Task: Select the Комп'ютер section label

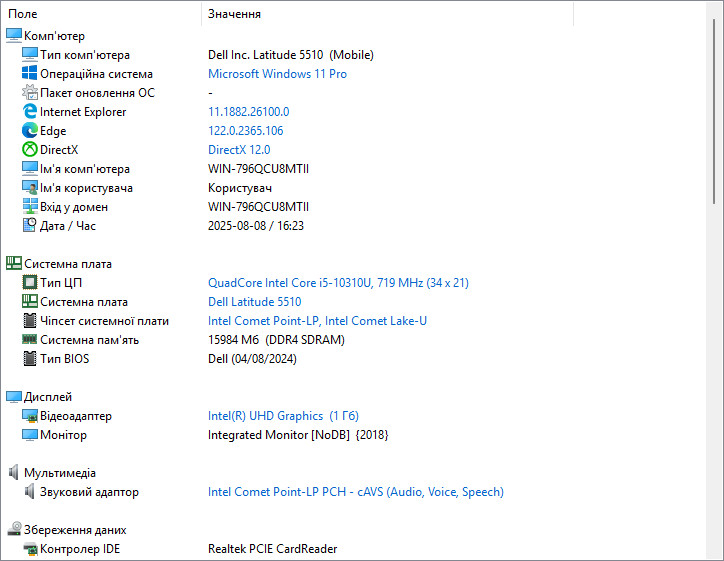Action: click(54, 36)
